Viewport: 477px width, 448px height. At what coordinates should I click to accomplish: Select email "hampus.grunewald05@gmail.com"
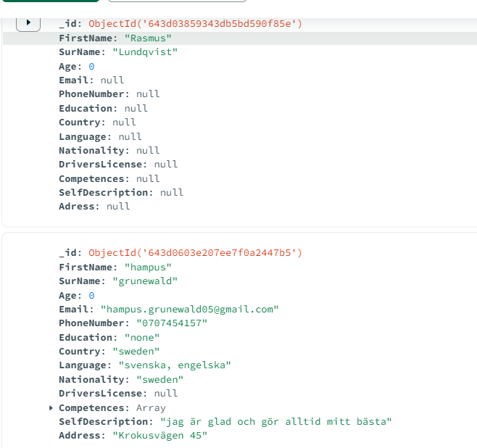tap(189, 310)
